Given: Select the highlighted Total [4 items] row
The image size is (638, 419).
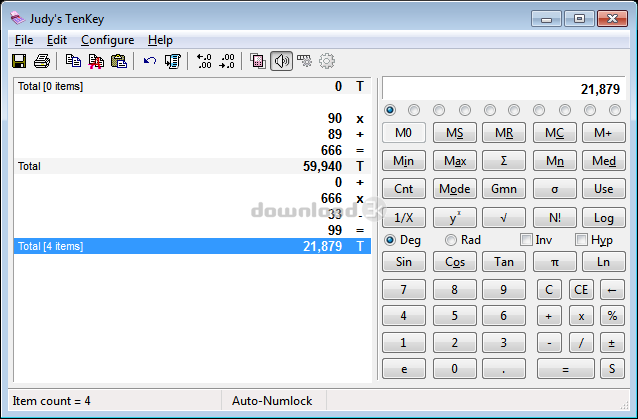Looking at the screenshot, I should click(192, 246).
